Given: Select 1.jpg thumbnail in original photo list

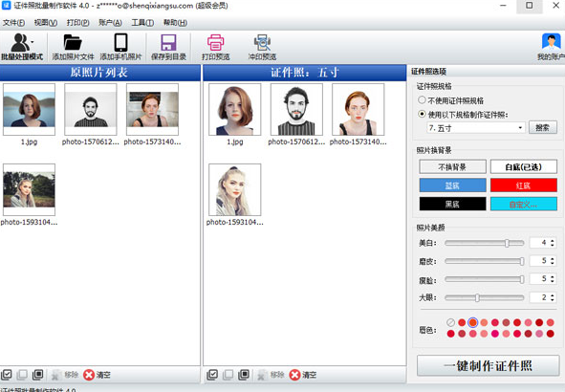Looking at the screenshot, I should pyautogui.click(x=30, y=110).
